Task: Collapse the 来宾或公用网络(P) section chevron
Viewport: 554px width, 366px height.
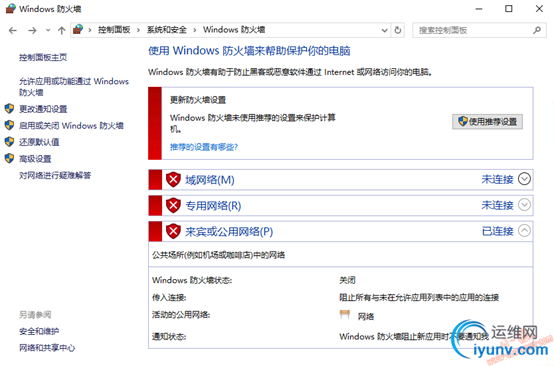Action: pyautogui.click(x=524, y=231)
